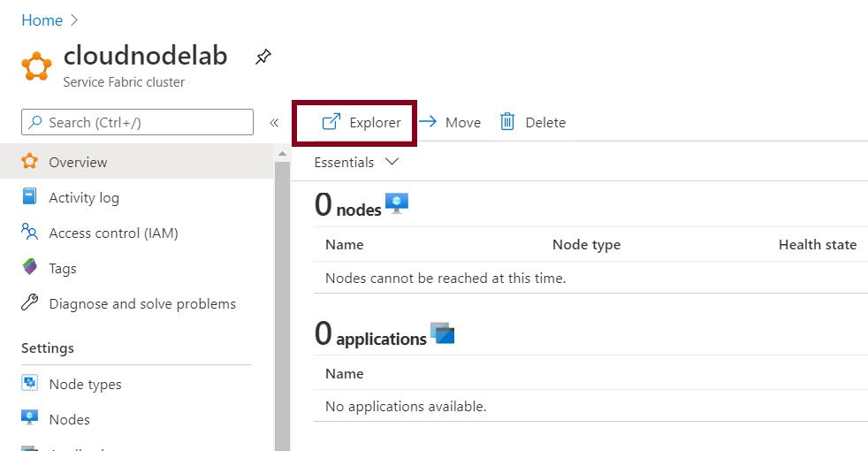The image size is (868, 451).
Task: Click the breadcrumb chevron after Home
Action: (x=75, y=20)
